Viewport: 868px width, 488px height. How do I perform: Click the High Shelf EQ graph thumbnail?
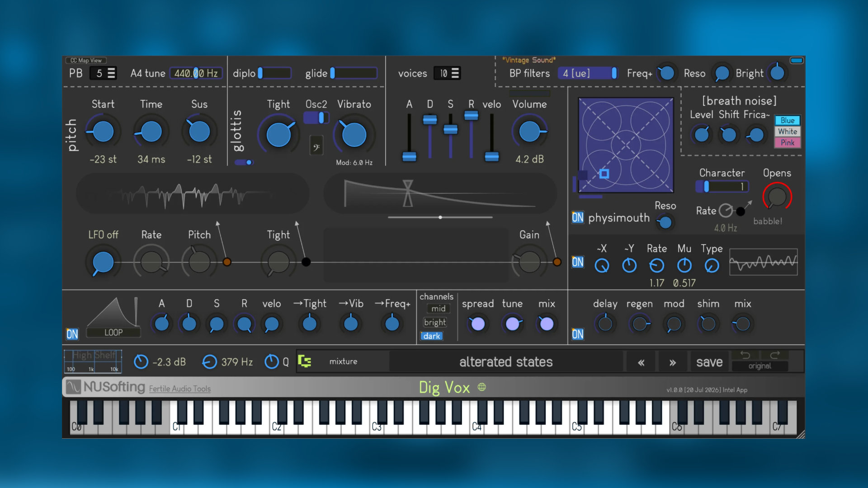93,361
